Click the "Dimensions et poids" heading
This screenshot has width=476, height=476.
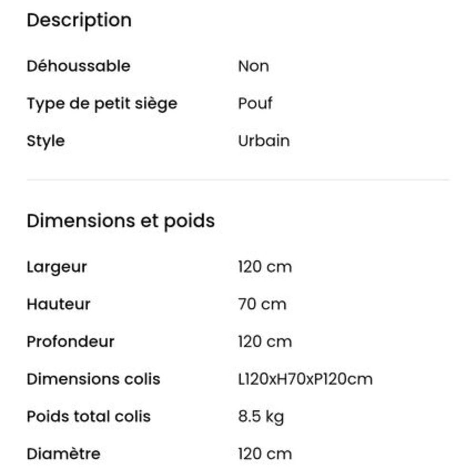[x=120, y=221]
